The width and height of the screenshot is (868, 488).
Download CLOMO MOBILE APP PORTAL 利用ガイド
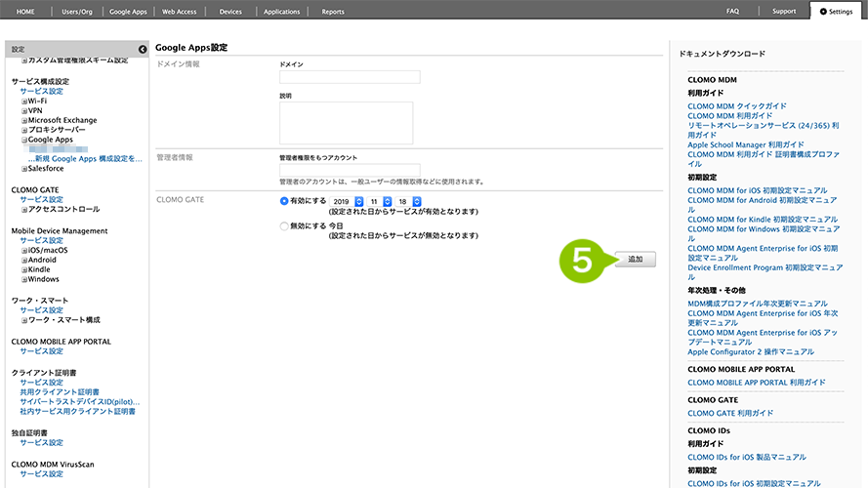[x=756, y=383]
